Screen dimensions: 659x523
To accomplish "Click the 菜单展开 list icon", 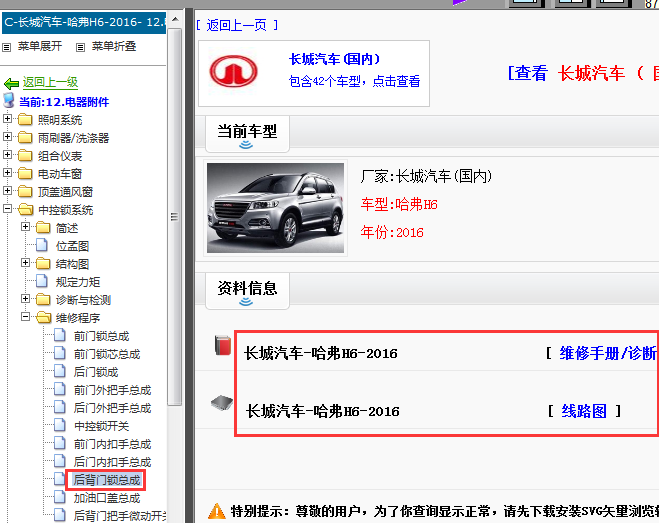I will (6, 47).
